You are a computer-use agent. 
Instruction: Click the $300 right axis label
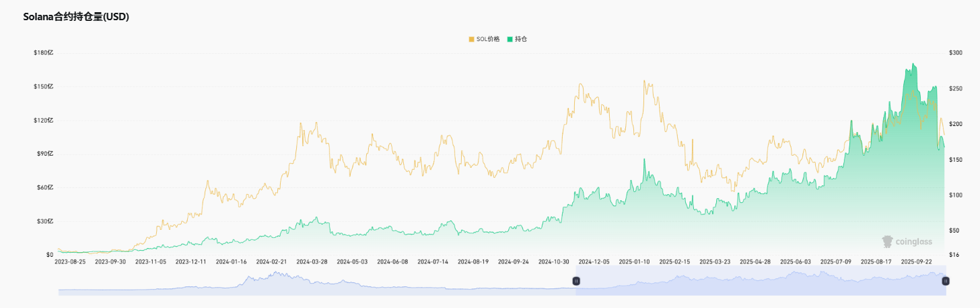point(956,53)
